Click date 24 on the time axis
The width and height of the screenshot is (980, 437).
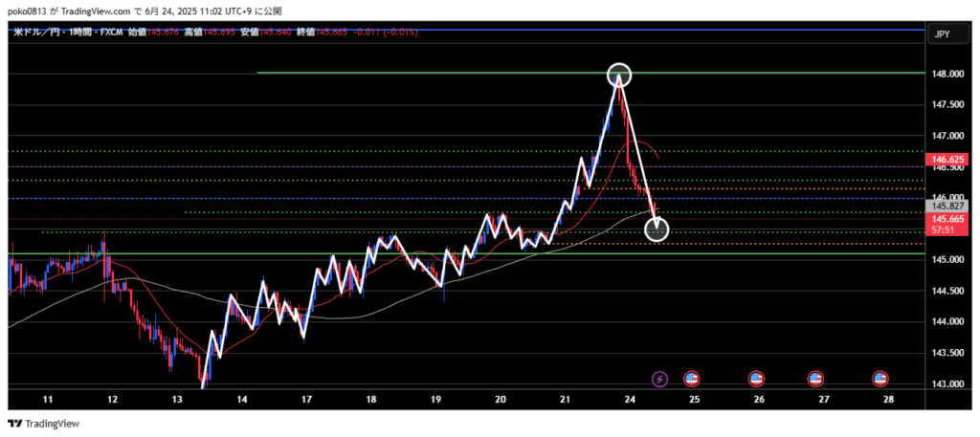pos(628,398)
